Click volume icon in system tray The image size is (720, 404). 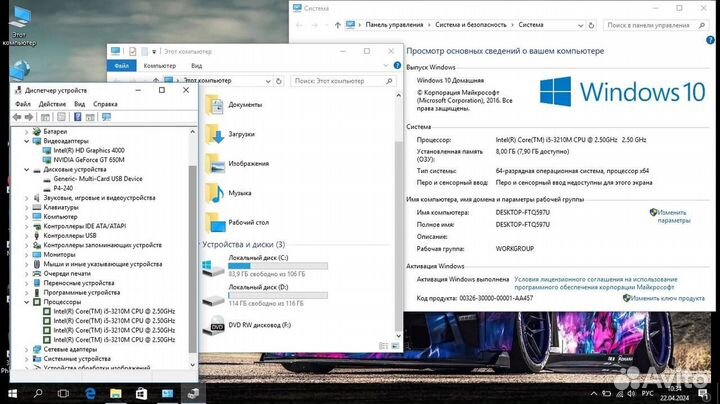631,393
